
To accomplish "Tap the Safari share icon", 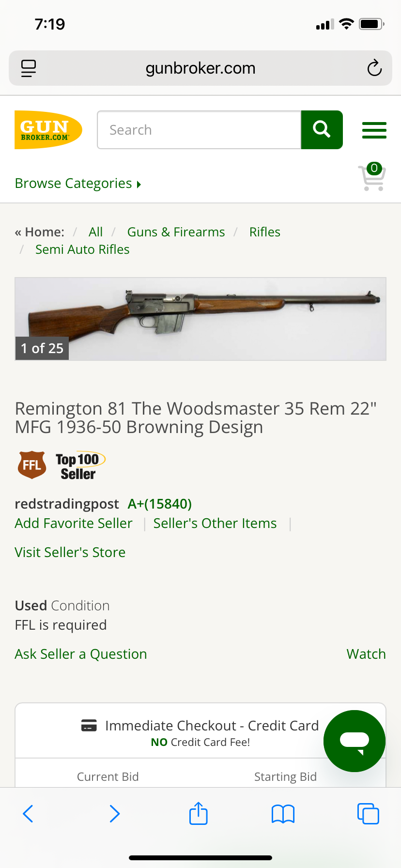I will point(199,813).
